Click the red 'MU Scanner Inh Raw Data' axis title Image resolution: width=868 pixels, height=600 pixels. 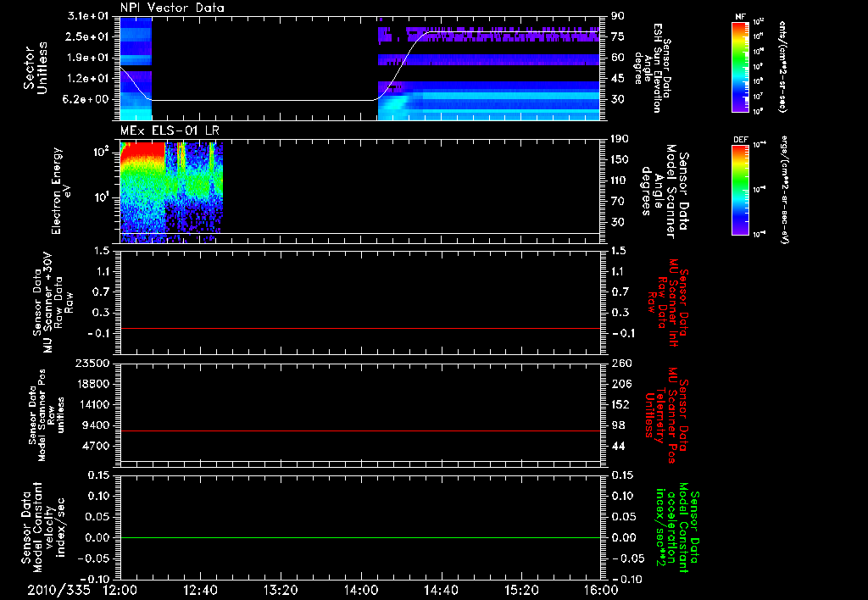click(668, 303)
